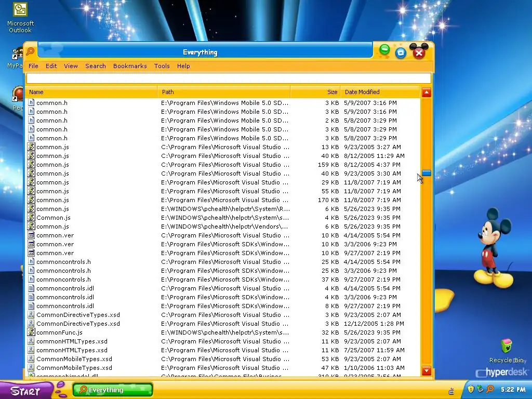The image size is (532, 399).
Task: Click the icon of the 2 KB common.h
Action: (31, 121)
